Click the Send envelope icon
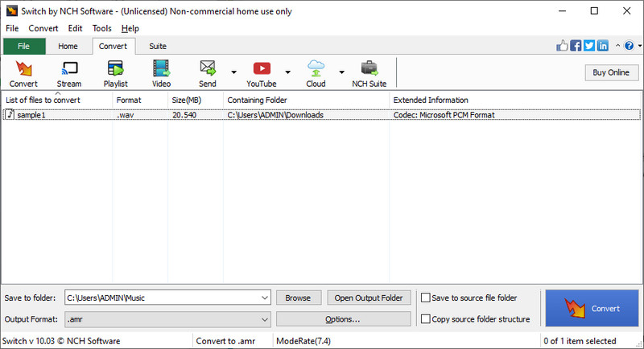The width and height of the screenshot is (644, 349). click(208, 68)
